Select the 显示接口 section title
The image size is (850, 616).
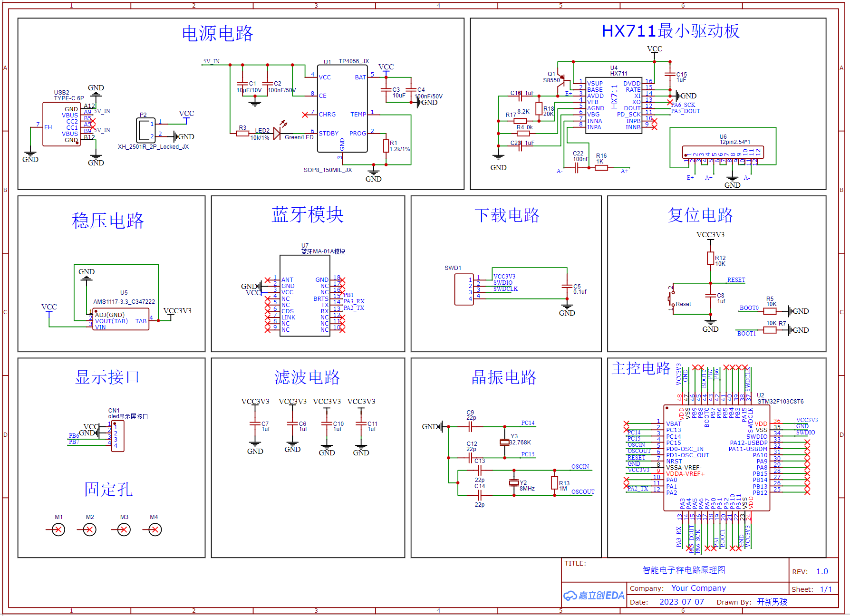coord(107,377)
